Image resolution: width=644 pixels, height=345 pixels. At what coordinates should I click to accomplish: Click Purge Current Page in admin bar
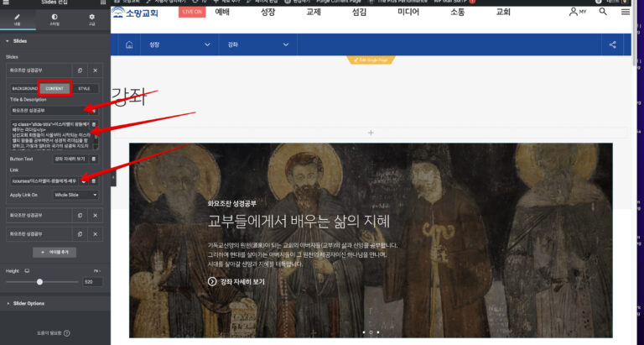point(340,2)
